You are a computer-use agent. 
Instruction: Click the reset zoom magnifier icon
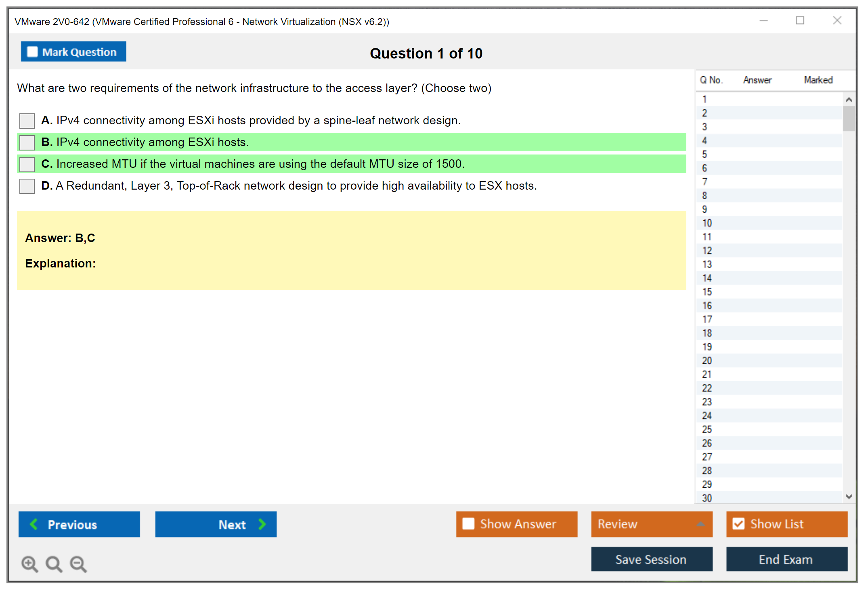pos(54,564)
